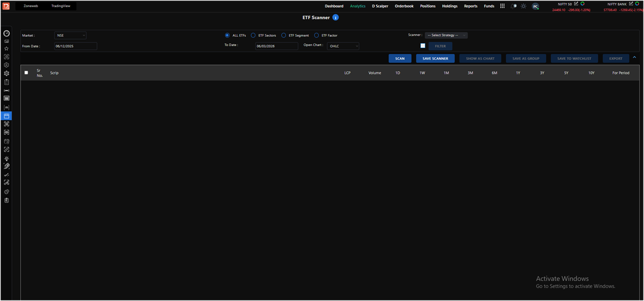644x301 pixels.
Task: Click the colored ring beside NIFTY 50
Action: click(x=582, y=4)
